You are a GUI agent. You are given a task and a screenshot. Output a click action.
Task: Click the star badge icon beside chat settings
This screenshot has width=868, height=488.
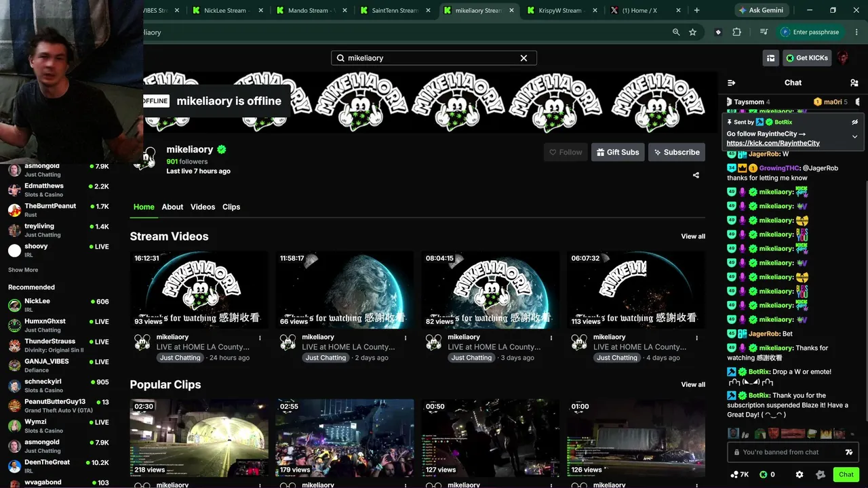tap(821, 474)
